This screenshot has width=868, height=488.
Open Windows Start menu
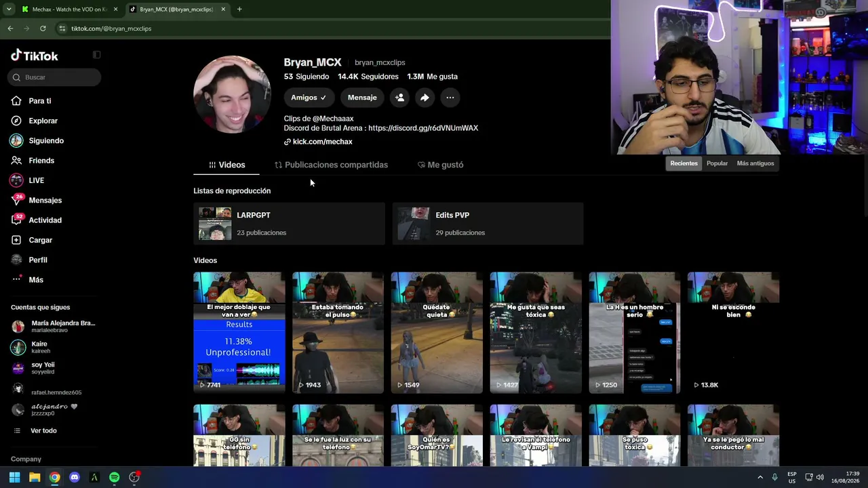(14, 477)
